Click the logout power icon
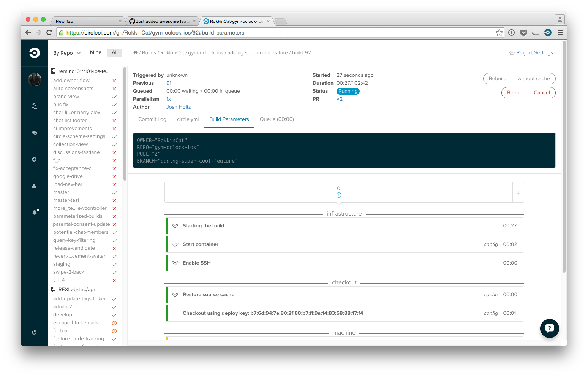Screen dimensions: 588x376 point(34,332)
